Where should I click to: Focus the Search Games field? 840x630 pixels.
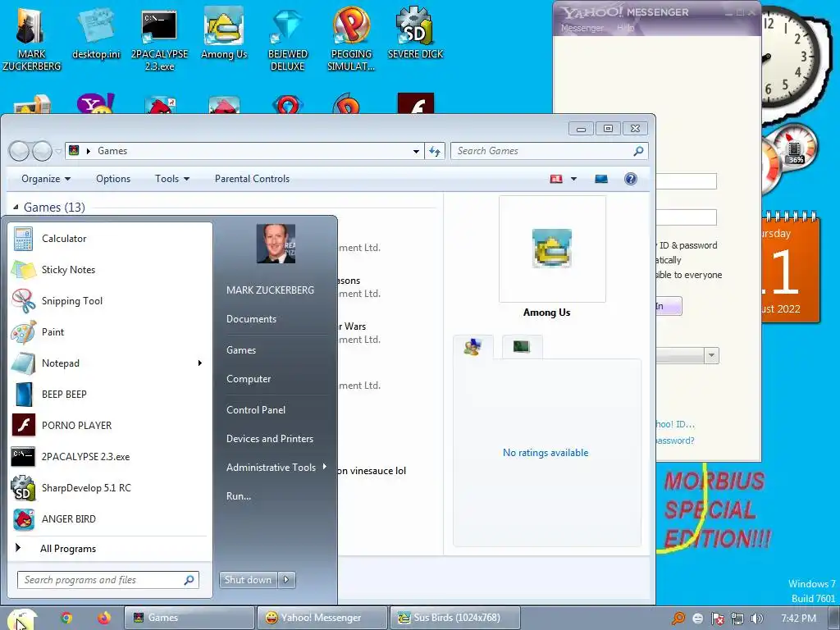(549, 152)
